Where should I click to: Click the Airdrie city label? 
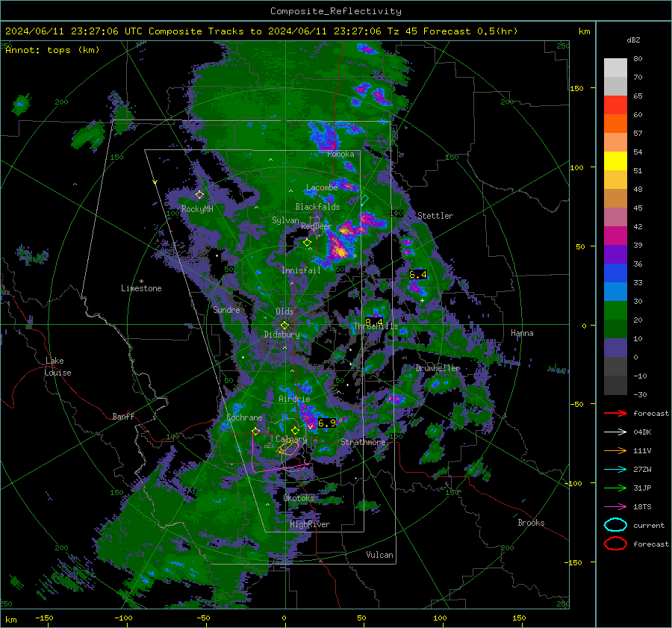pyautogui.click(x=294, y=399)
